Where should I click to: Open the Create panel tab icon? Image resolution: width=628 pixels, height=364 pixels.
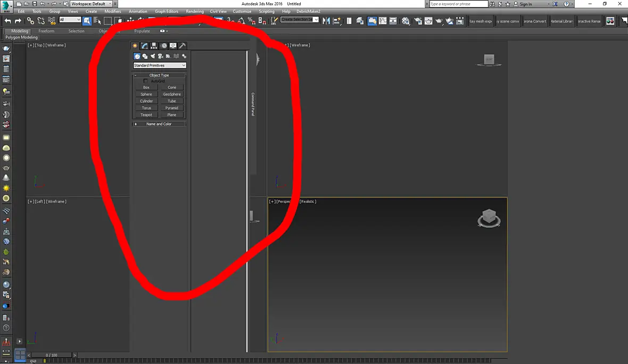(x=135, y=46)
